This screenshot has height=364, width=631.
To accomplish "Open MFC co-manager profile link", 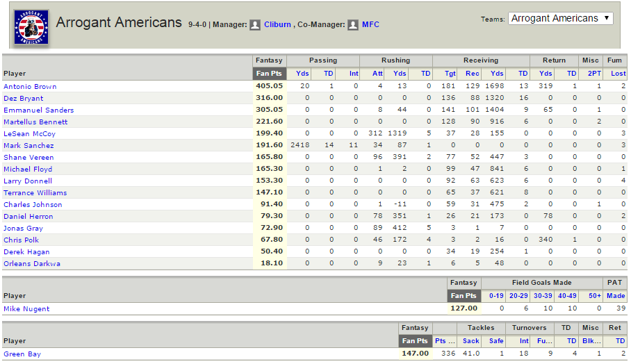I will click(370, 24).
